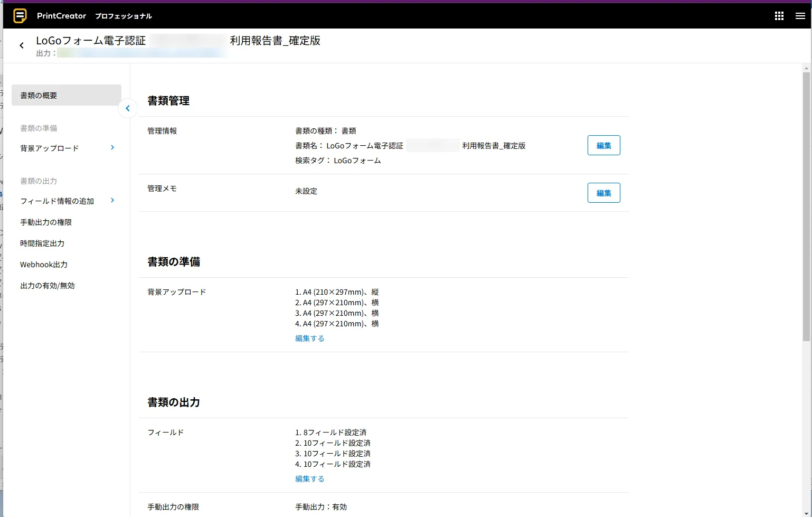Click 編集する link under フィールド
This screenshot has height=517, width=812.
tap(309, 479)
